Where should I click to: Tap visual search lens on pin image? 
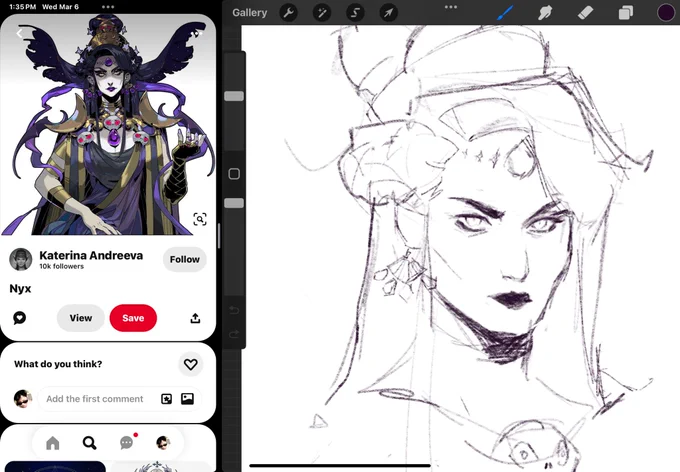pyautogui.click(x=200, y=219)
